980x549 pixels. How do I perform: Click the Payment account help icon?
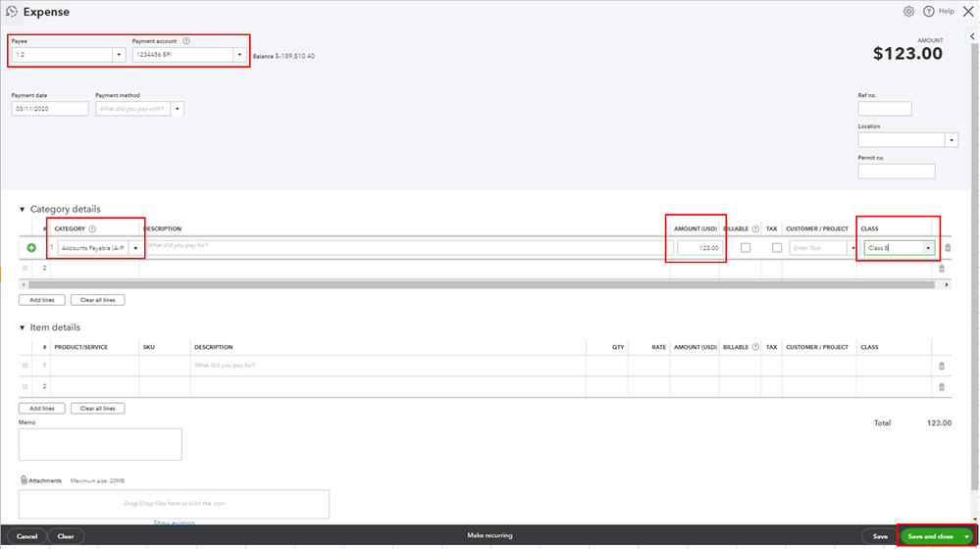tap(185, 41)
